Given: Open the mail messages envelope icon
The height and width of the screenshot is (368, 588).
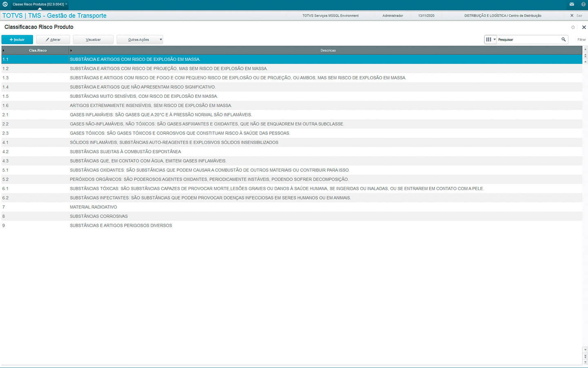Looking at the screenshot, I should pos(572,4).
